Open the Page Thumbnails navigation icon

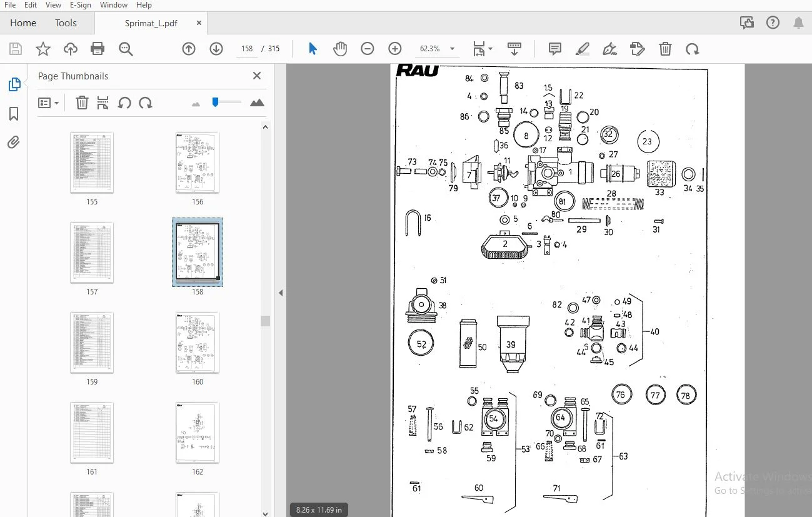coord(14,85)
